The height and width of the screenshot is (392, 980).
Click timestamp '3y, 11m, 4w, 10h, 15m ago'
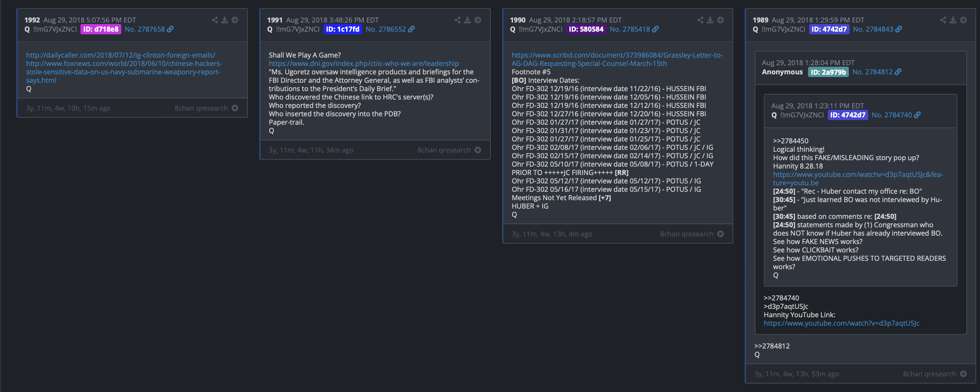click(x=68, y=108)
